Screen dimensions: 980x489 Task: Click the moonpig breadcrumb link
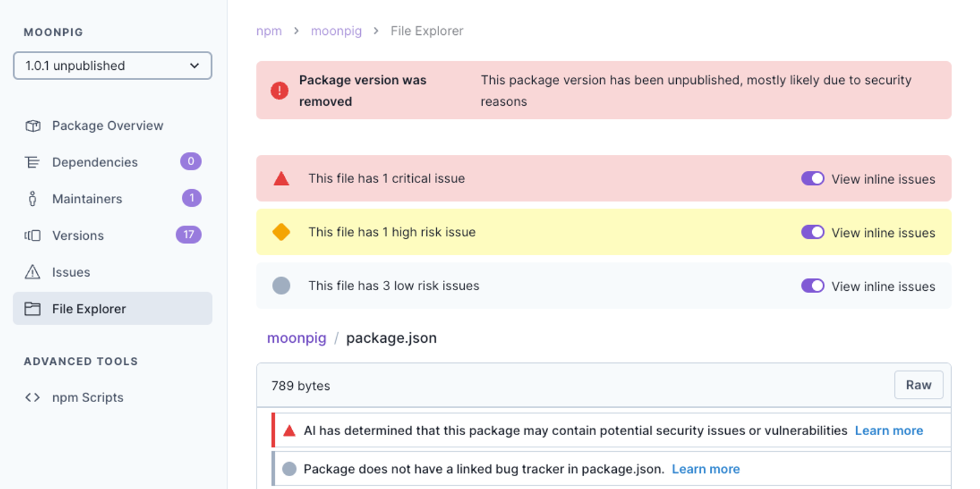point(336,31)
